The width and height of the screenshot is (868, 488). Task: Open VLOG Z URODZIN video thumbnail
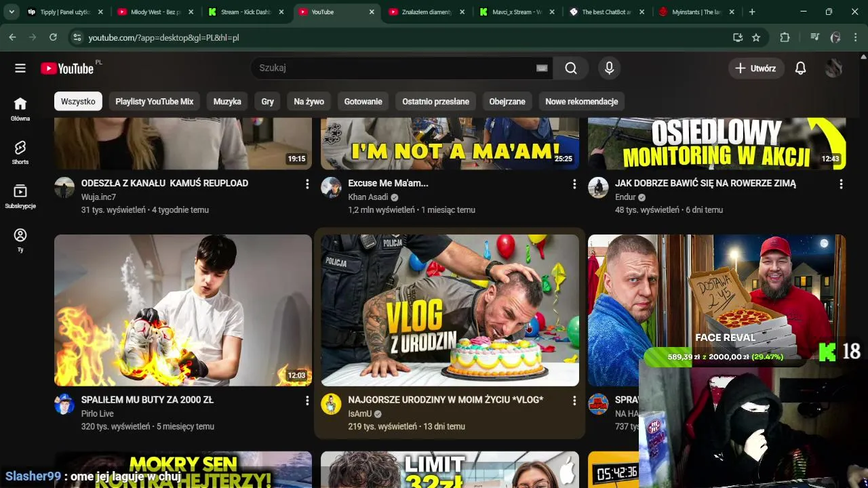[450, 310]
